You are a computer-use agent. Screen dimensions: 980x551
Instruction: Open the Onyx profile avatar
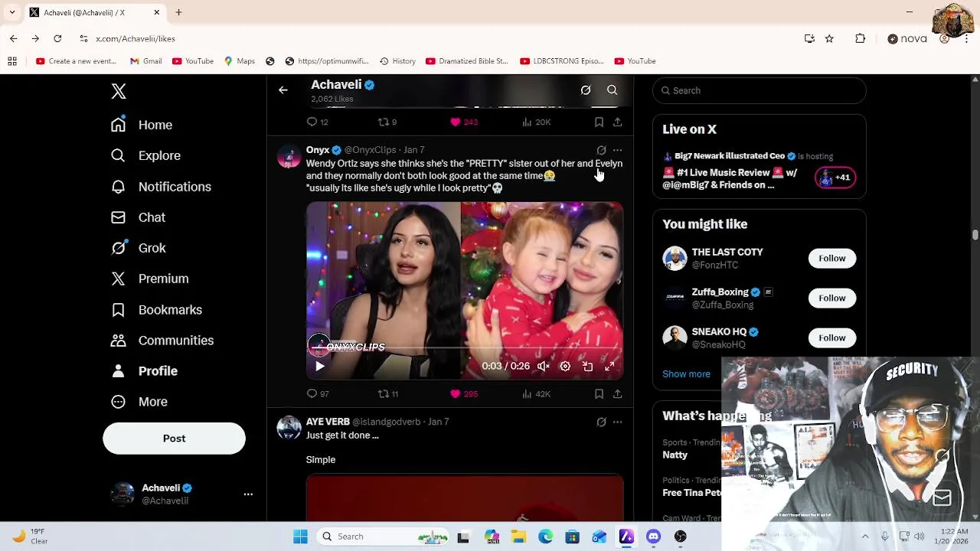point(289,156)
